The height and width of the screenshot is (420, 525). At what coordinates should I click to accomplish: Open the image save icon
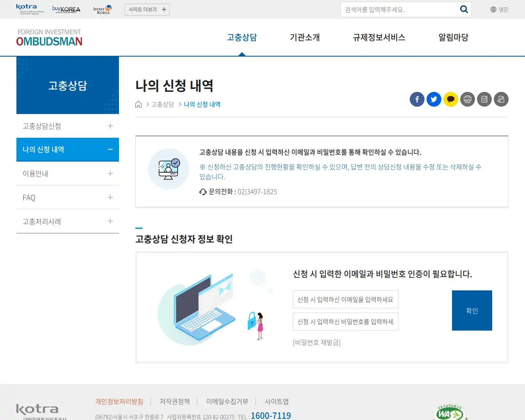point(484,99)
